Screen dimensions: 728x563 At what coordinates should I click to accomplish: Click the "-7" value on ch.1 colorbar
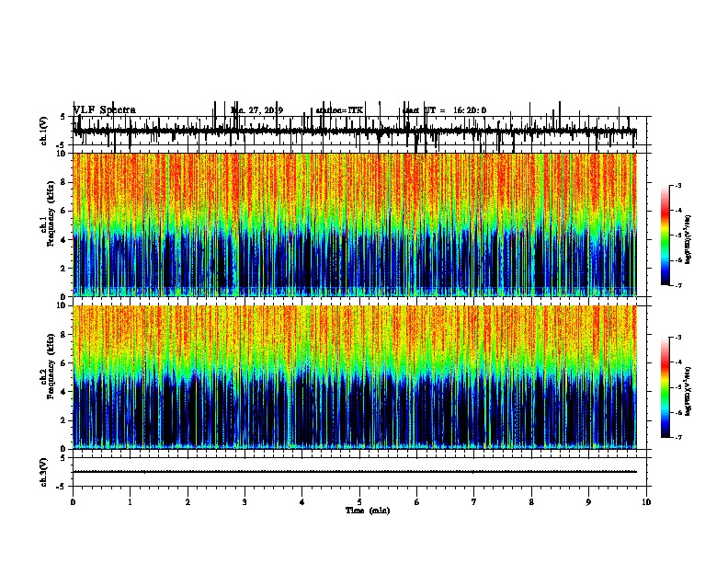[x=677, y=285]
